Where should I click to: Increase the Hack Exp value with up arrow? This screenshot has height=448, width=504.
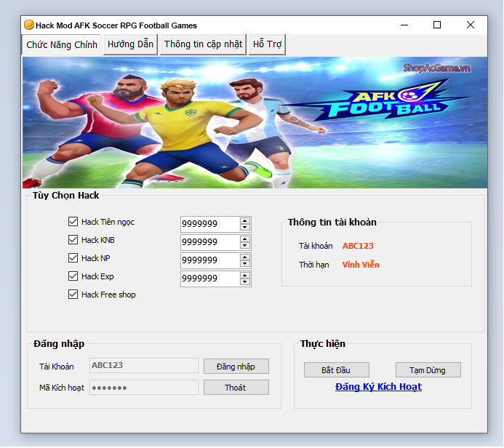(245, 276)
